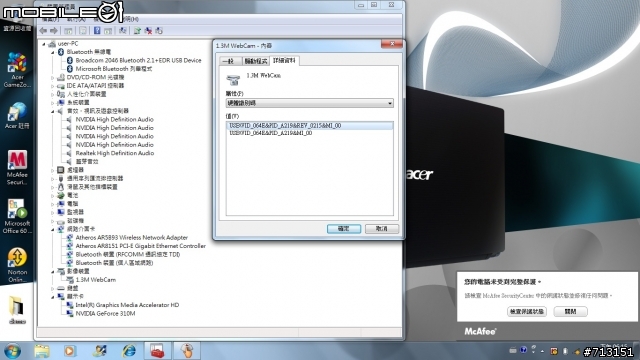Switch to the 一般 tab
Viewport: 640px width, 360px height.
tap(230, 61)
